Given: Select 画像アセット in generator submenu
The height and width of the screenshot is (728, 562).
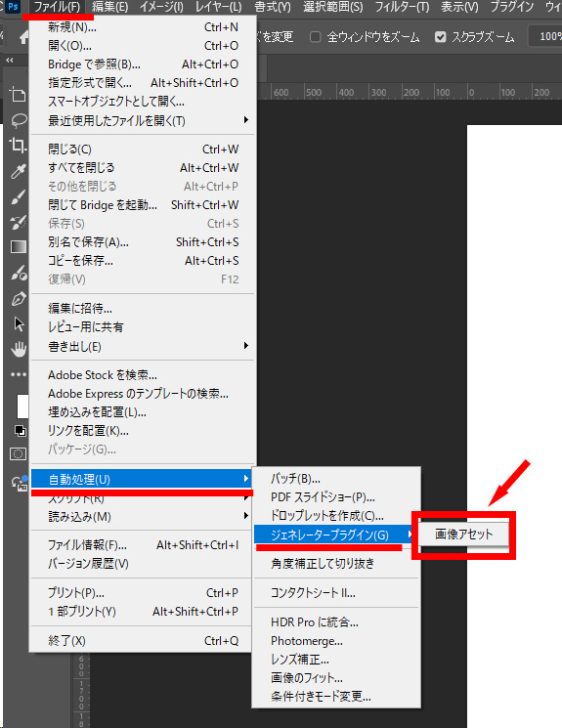Looking at the screenshot, I should tap(463, 535).
